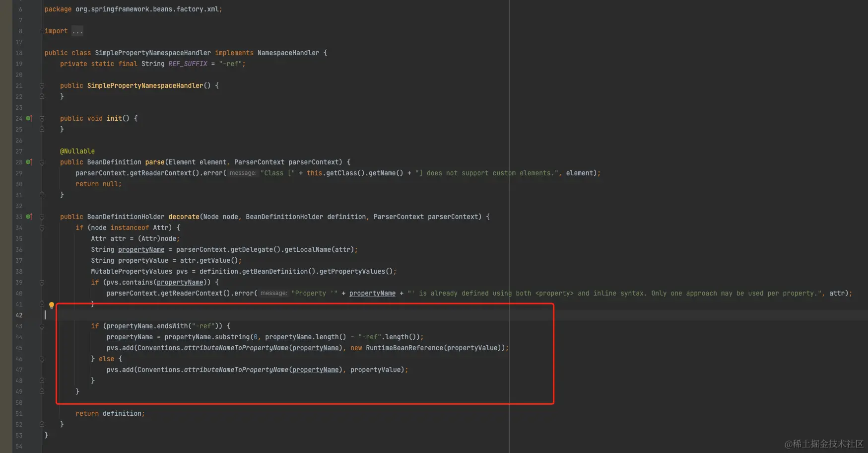Click 'return null;' statement
This screenshot has width=868, height=453.
pos(99,184)
